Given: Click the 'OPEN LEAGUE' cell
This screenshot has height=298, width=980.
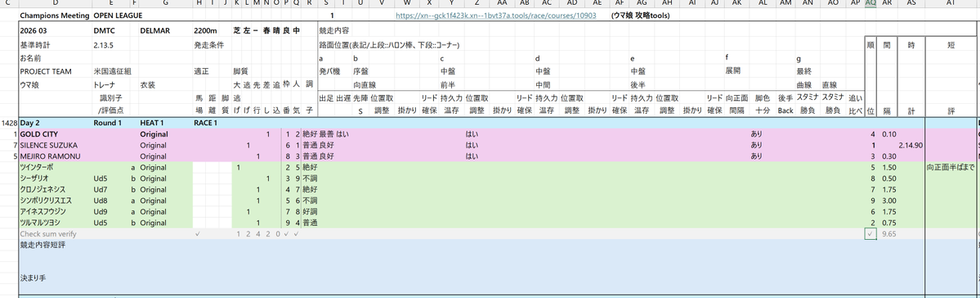Looking at the screenshot, I should [119, 15].
